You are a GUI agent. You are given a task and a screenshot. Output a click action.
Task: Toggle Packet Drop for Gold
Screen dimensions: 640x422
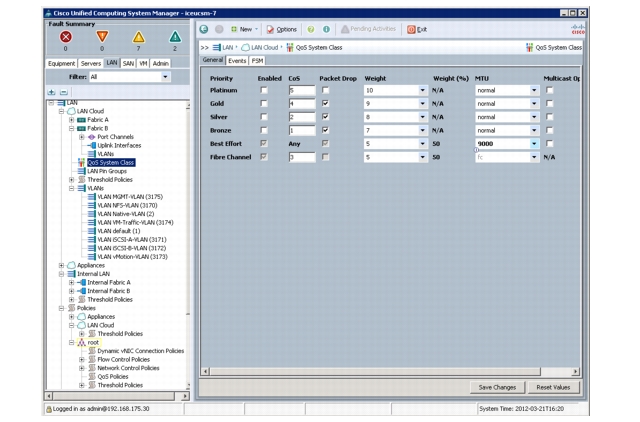[325, 104]
